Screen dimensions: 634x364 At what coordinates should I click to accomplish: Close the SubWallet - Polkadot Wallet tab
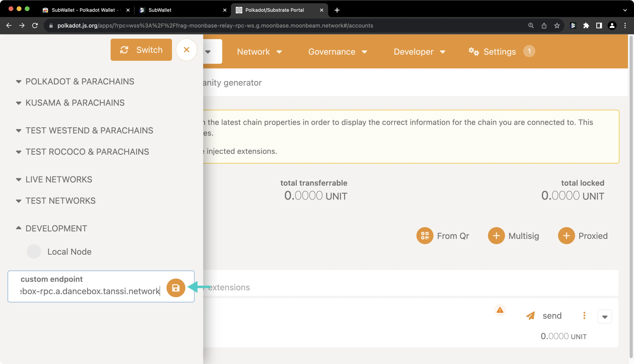point(128,10)
